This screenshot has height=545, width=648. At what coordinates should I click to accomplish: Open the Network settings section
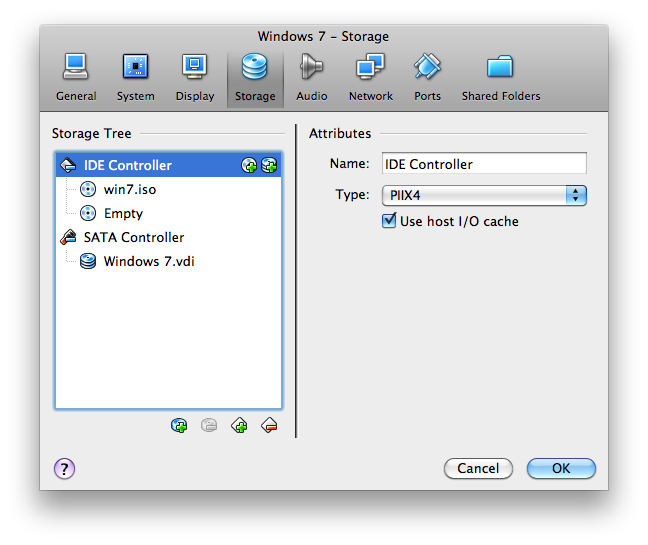tap(371, 78)
